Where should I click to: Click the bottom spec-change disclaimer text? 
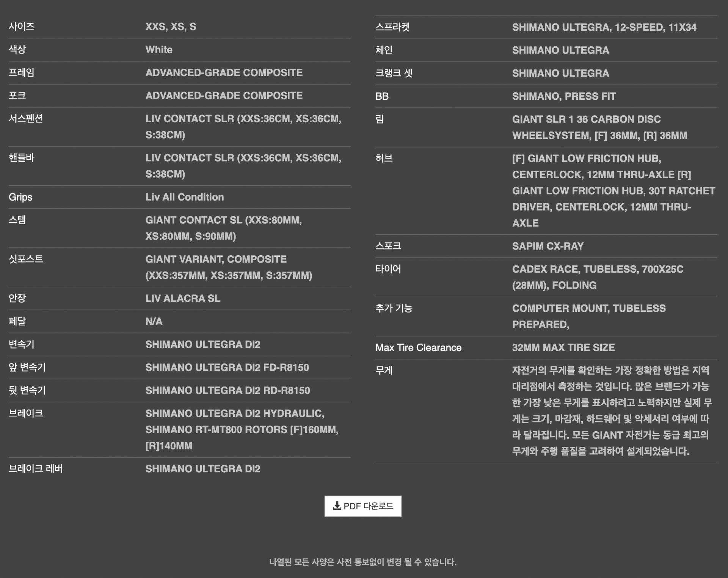[363, 562]
